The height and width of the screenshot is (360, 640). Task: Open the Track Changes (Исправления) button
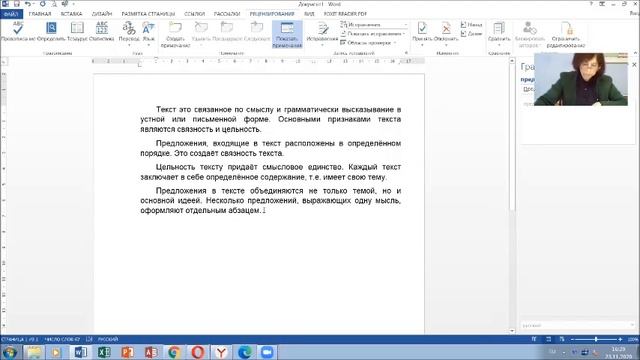click(x=322, y=34)
